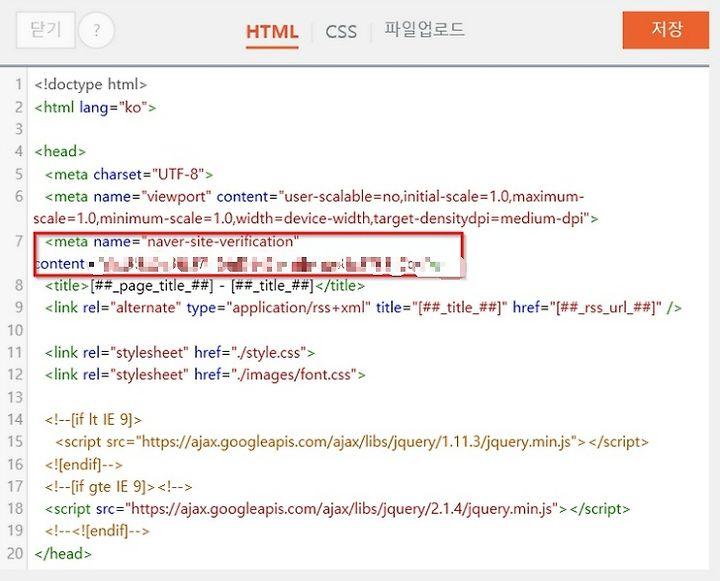Click the images/font.css stylesheet line
Image resolution: width=720 pixels, height=581 pixels.
pyautogui.click(x=205, y=375)
